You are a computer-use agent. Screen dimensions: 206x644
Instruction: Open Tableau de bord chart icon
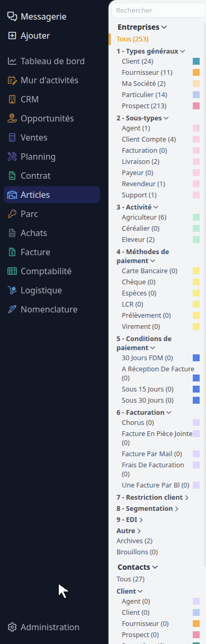(12, 61)
